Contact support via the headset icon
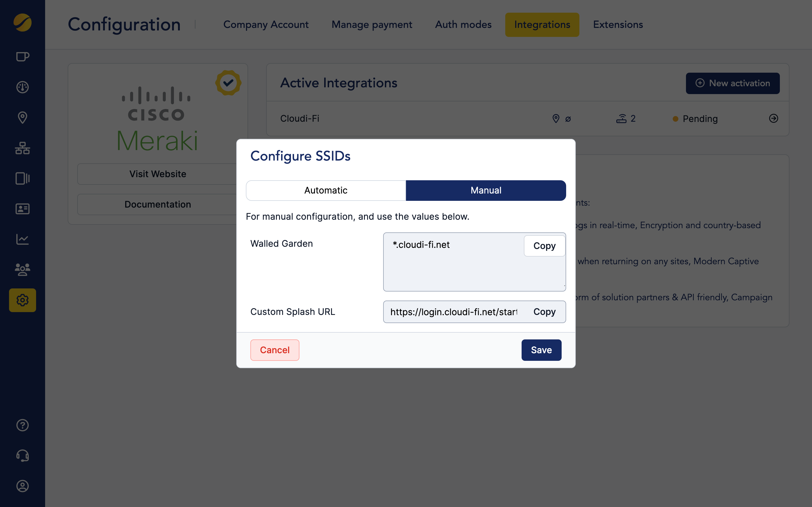 pyautogui.click(x=22, y=455)
